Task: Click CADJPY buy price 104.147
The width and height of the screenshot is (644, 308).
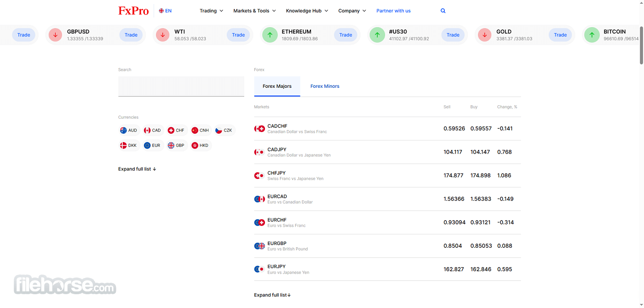Action: (480, 152)
